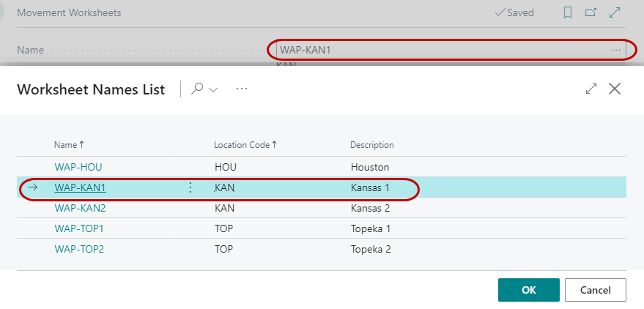The image size is (644, 309).
Task: Open Movement Worksheets in new window icon
Action: pyautogui.click(x=591, y=12)
